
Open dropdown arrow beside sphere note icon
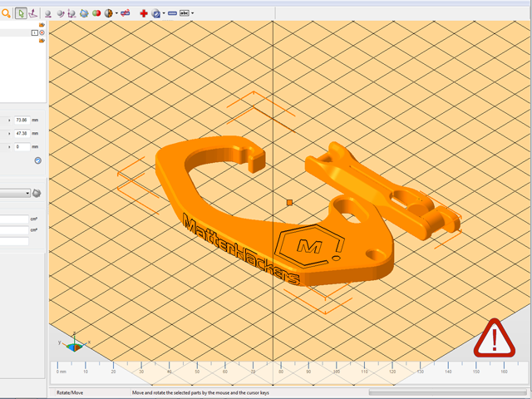pyautogui.click(x=164, y=13)
